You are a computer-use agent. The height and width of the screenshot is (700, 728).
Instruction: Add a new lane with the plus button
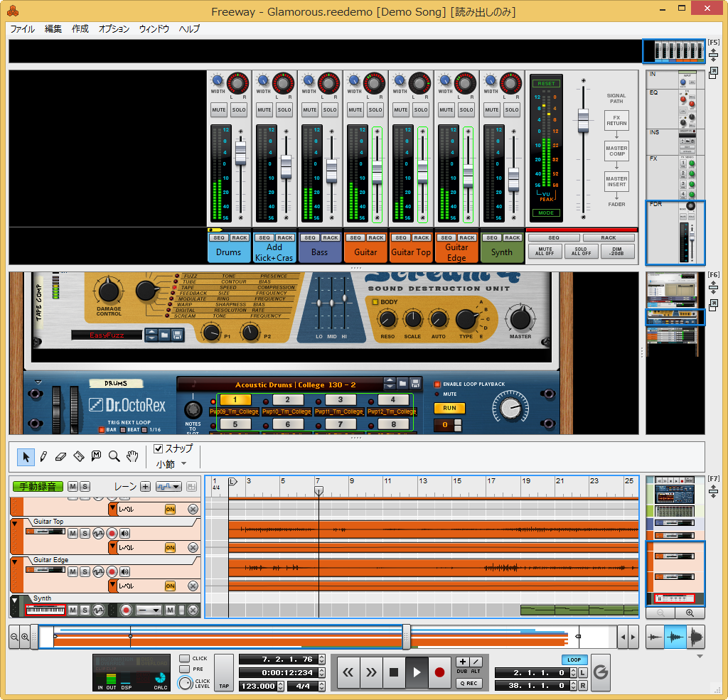click(145, 487)
